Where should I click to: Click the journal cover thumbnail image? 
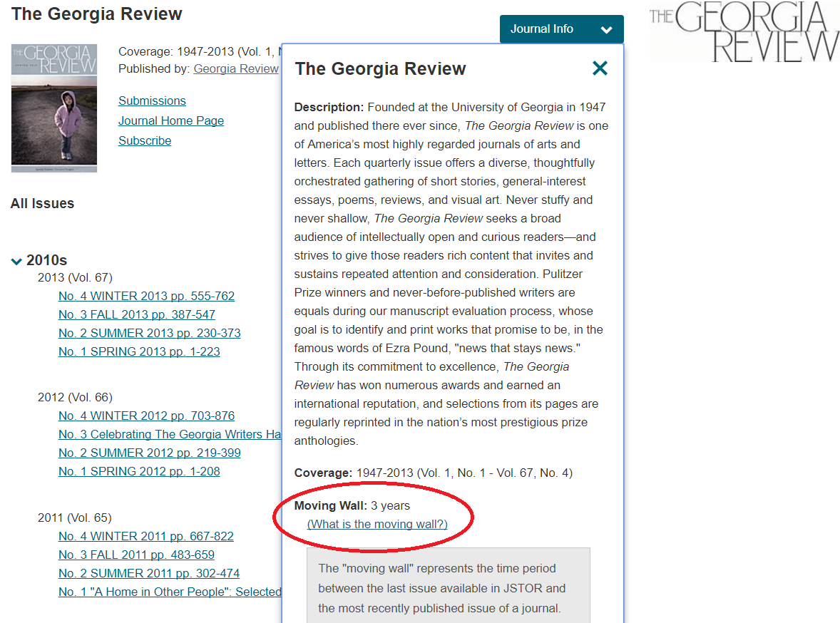pos(54,108)
